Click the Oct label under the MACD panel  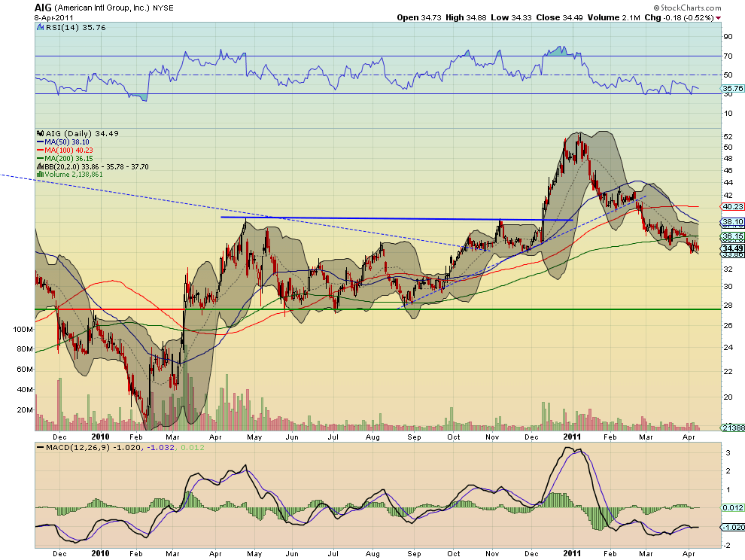[454, 553]
